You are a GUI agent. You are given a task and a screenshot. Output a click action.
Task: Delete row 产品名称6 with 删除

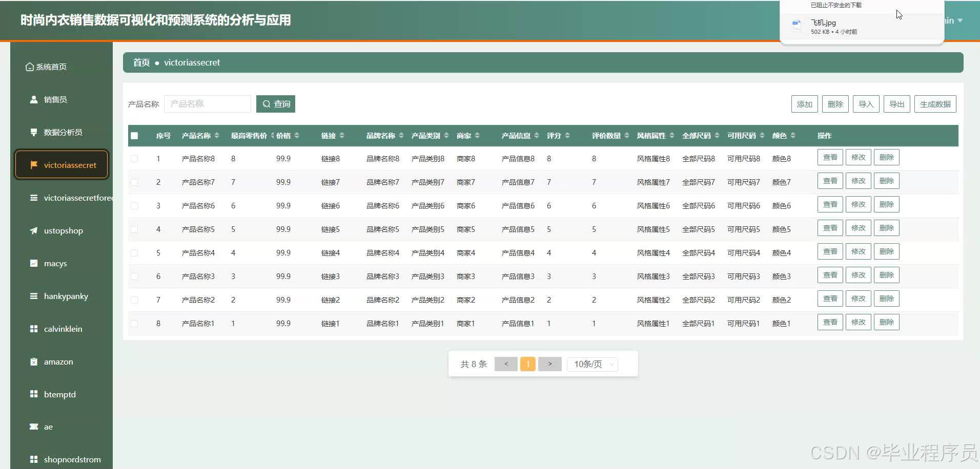pyautogui.click(x=887, y=205)
